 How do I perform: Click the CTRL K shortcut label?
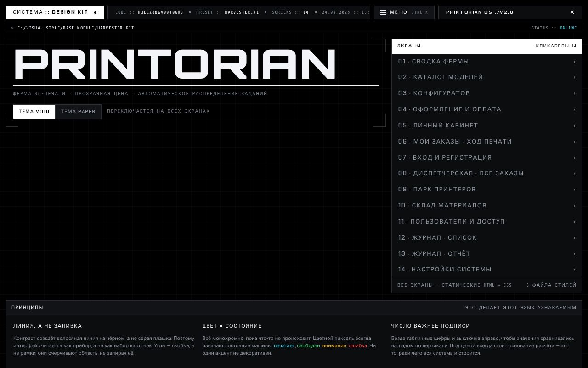pos(419,12)
